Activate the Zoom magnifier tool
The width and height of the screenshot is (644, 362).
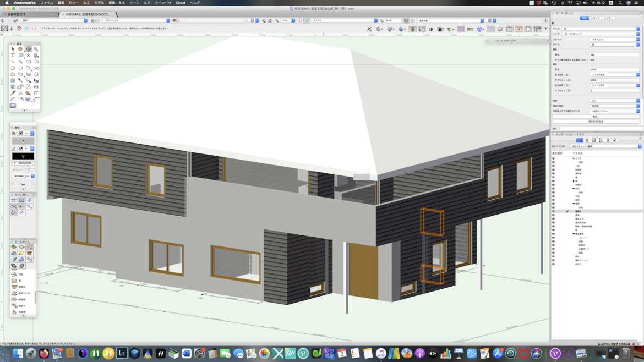coord(36,49)
